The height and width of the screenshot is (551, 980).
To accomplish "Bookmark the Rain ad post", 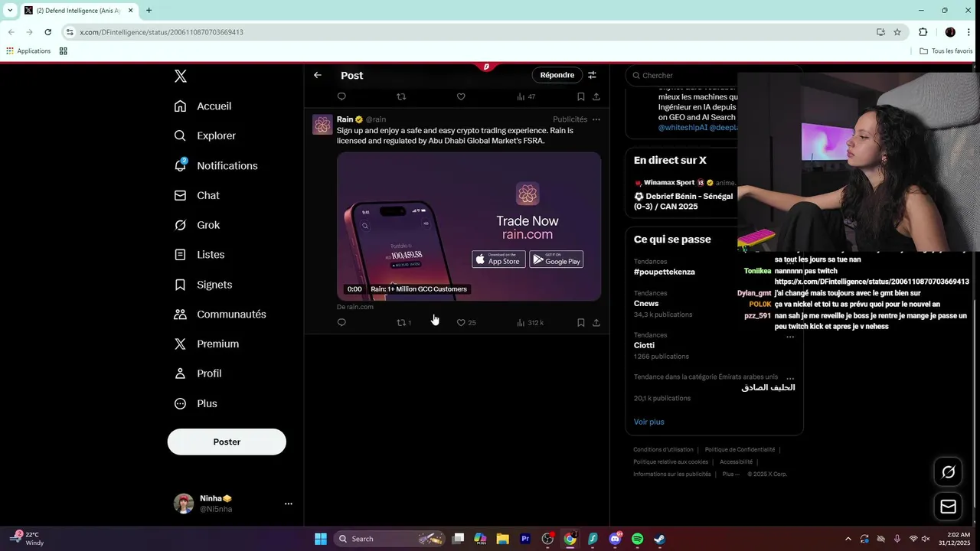I will 581,322.
